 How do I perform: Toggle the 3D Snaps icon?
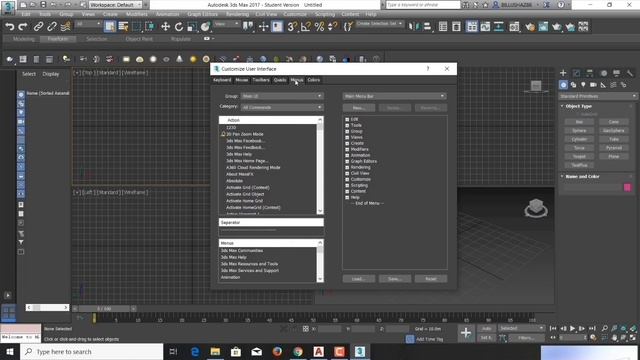pyautogui.click(x=292, y=27)
